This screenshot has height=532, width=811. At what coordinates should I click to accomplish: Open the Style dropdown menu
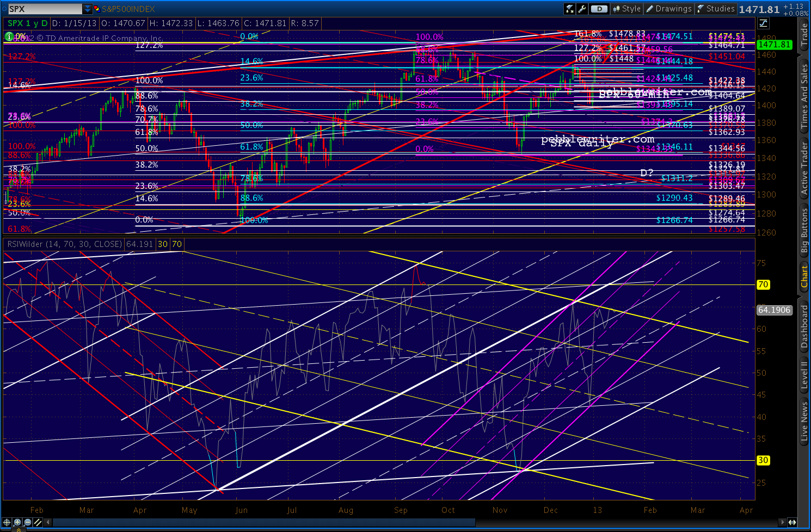tap(626, 9)
